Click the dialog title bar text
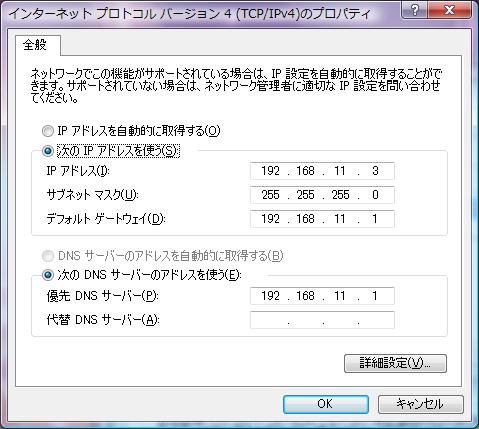 click(x=189, y=13)
